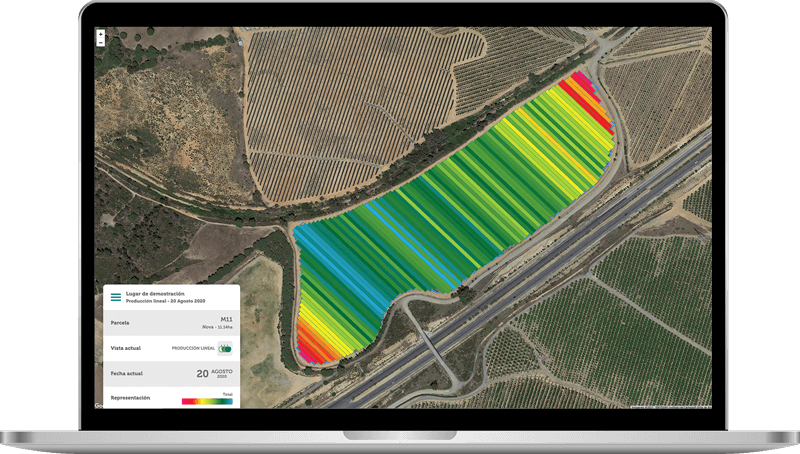Select the Fecha actual row label
Image resolution: width=800 pixels, height=454 pixels.
[128, 373]
